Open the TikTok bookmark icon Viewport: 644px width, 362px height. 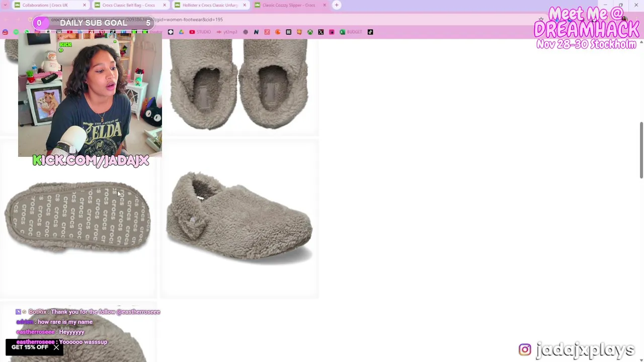[370, 32]
